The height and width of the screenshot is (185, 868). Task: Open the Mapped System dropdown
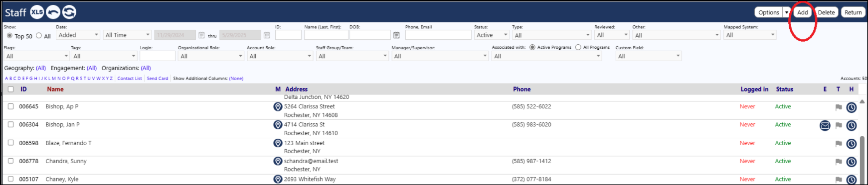tap(750, 35)
